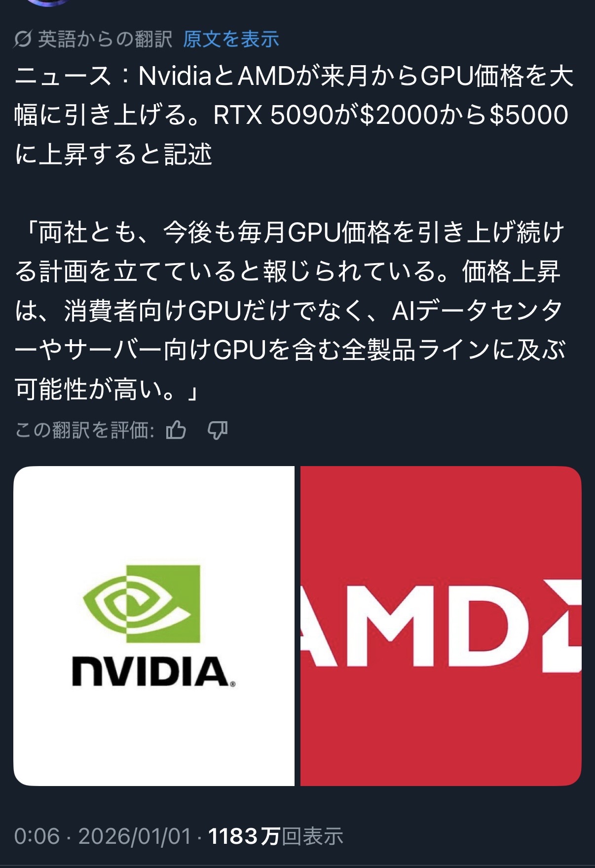The height and width of the screenshot is (868, 595).
Task: Click the この翻訳を評価 label
Action: pos(85,431)
